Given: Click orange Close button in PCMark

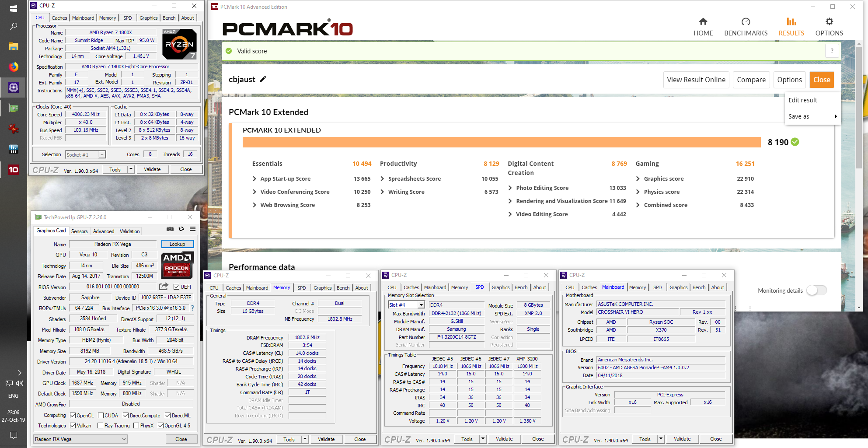Looking at the screenshot, I should point(822,80).
